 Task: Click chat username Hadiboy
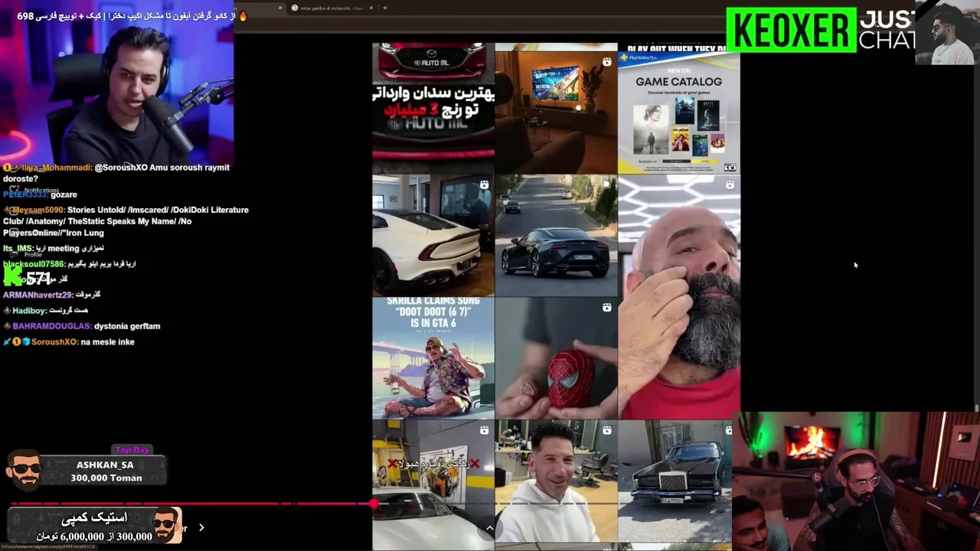click(29, 311)
